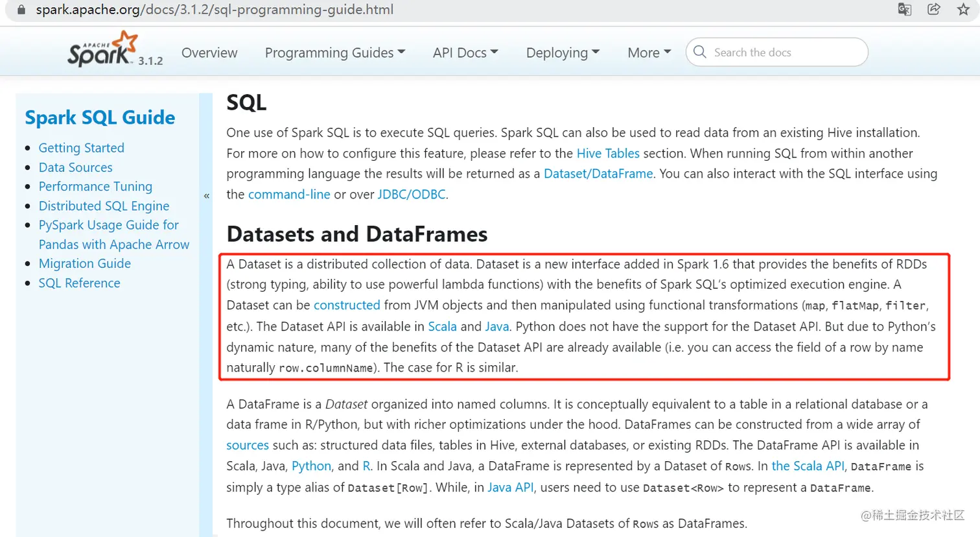Click the row.columnName code text
980x537 pixels.
pyautogui.click(x=326, y=368)
